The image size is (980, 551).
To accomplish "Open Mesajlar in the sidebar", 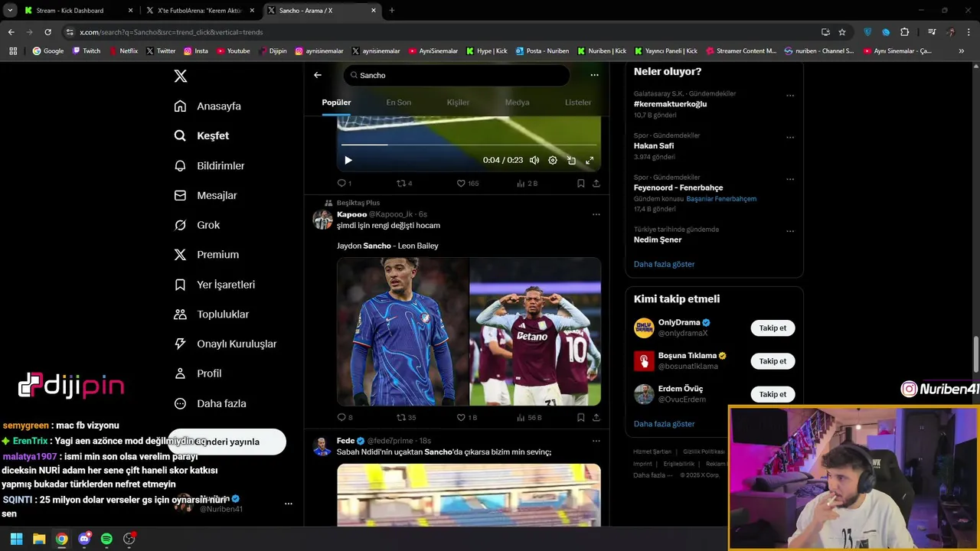I will pos(205,195).
